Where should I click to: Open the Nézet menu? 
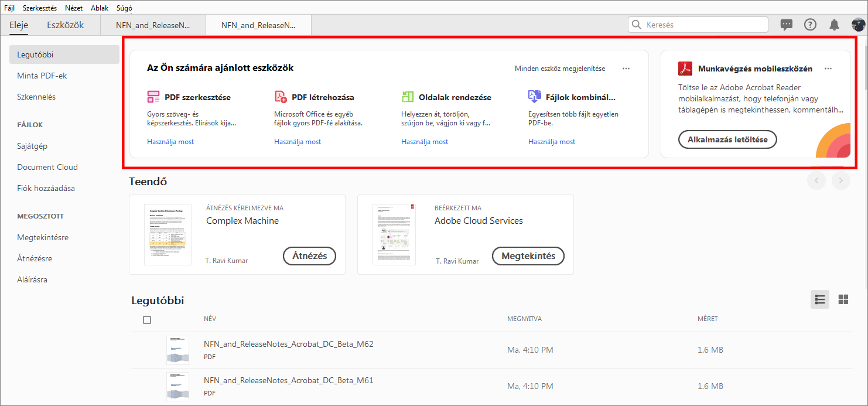74,8
